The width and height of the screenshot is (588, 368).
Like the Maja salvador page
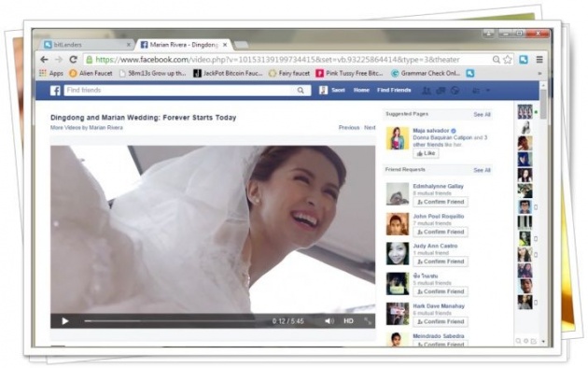pyautogui.click(x=426, y=153)
